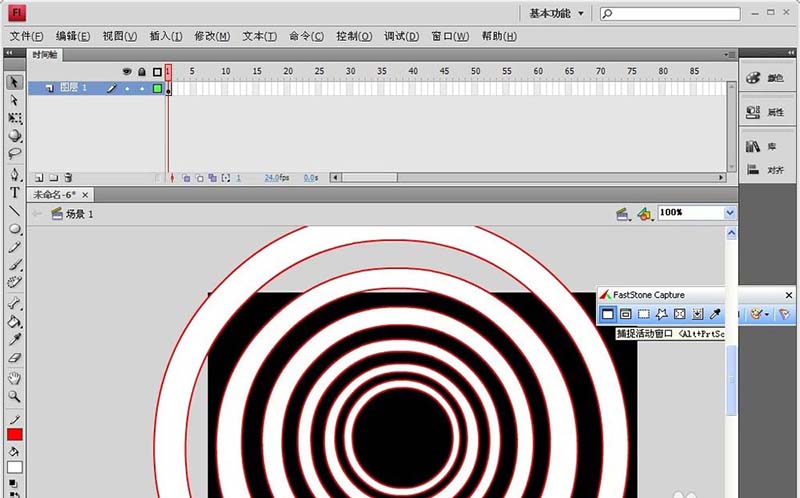The width and height of the screenshot is (800, 498).
Task: Open the edit scene dropdown icon
Action: pos(622,214)
